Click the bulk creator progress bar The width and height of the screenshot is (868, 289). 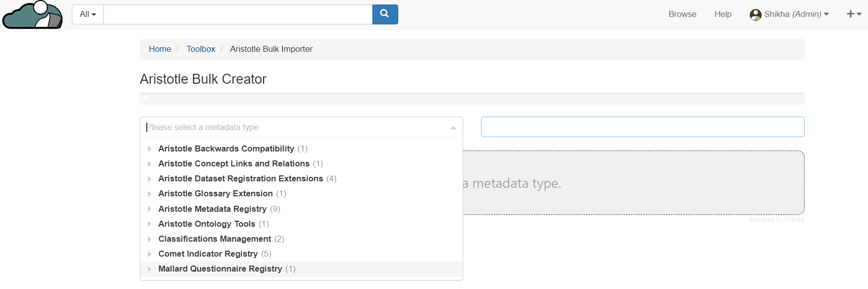(472, 99)
